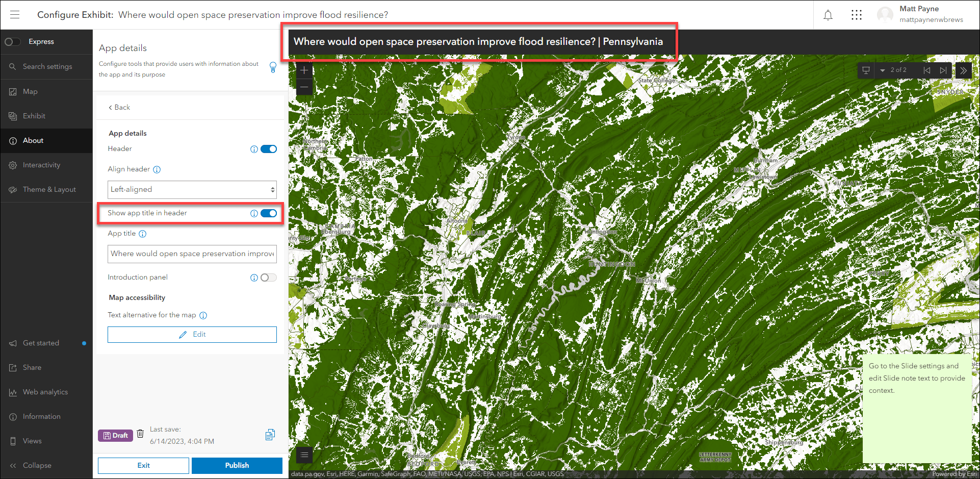The image size is (980, 479).
Task: Select the About section
Action: pos(46,140)
